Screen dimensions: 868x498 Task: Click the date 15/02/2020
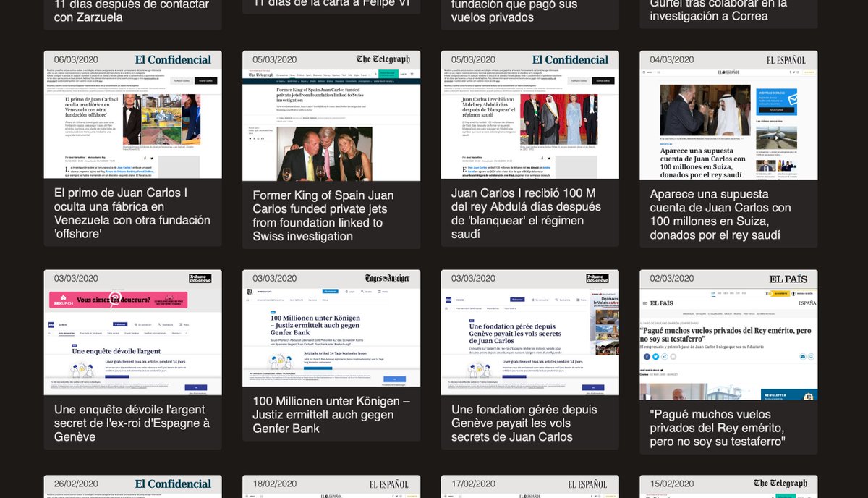coord(672,484)
